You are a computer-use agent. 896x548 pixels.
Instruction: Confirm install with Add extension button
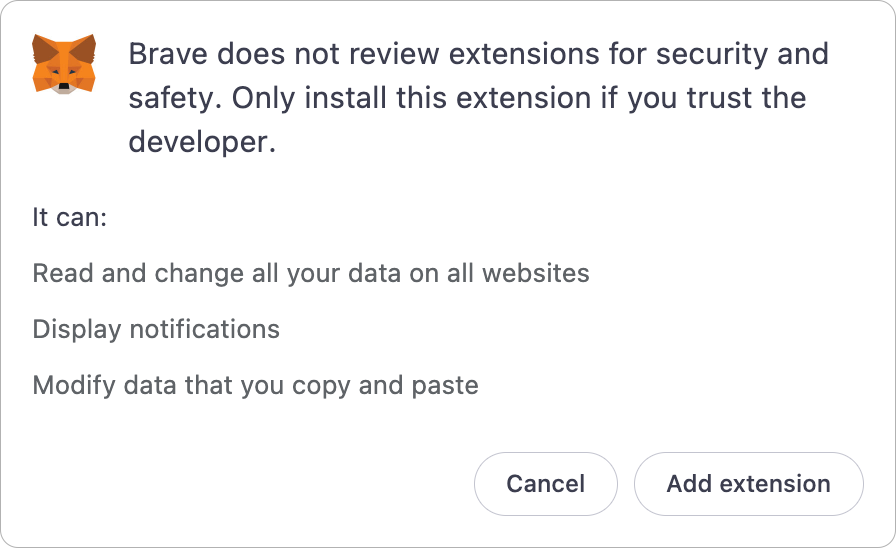point(749,484)
